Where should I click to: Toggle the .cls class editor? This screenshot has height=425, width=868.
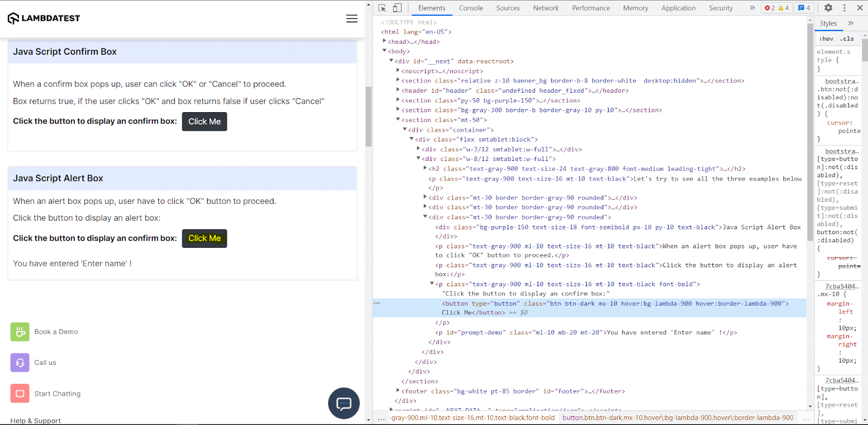coord(847,39)
